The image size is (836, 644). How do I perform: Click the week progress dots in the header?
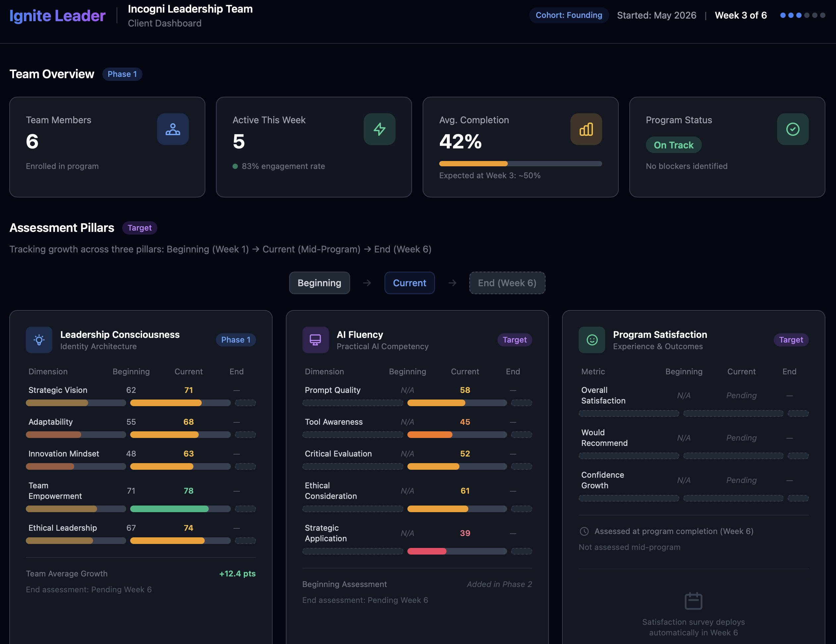[803, 16]
